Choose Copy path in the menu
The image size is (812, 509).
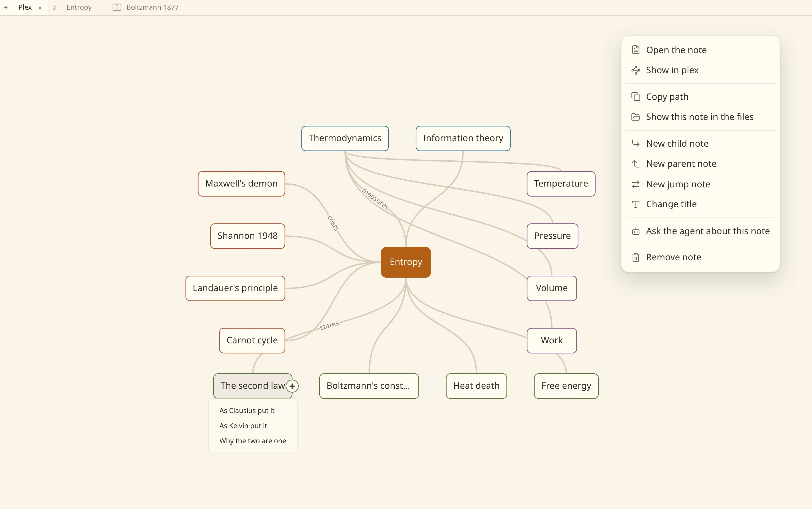[700, 97]
